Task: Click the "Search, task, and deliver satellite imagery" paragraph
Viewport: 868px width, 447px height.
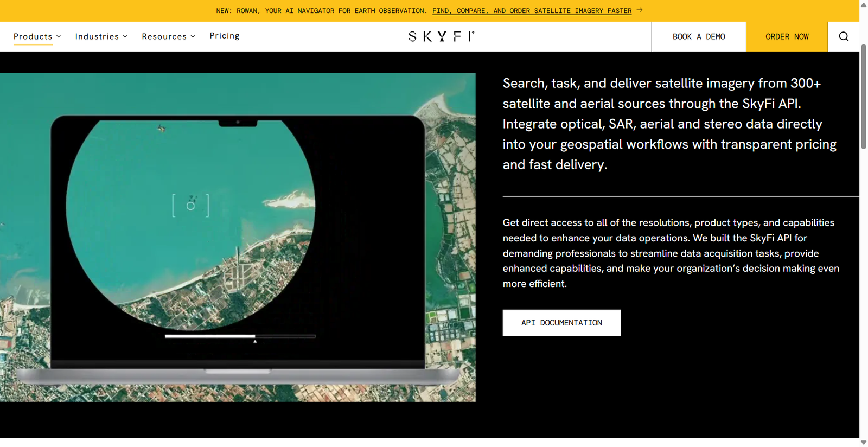Action: [x=669, y=124]
